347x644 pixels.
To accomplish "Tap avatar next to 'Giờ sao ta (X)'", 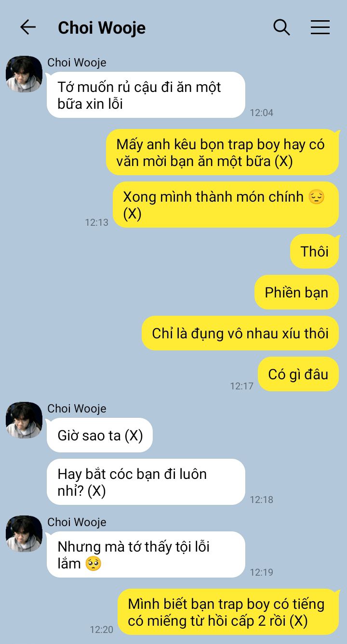I will (24, 420).
